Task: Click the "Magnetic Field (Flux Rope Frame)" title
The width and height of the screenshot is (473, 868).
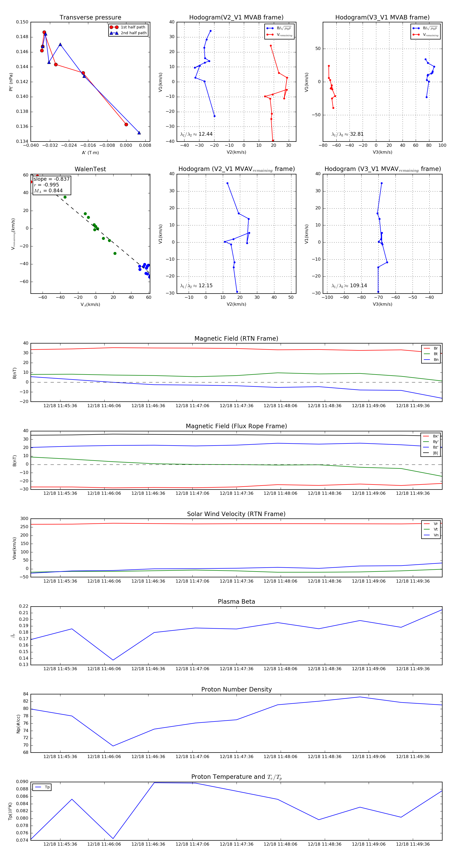Action: click(236, 426)
